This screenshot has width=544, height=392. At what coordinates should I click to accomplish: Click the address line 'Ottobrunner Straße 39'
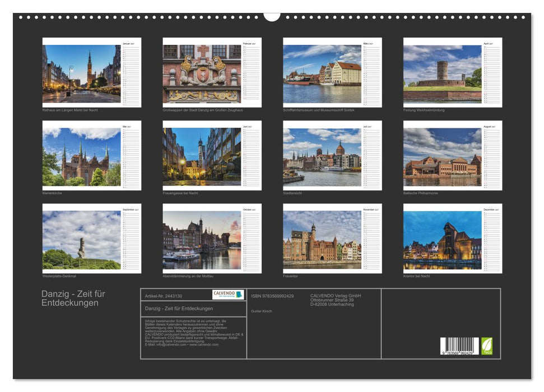click(332, 300)
